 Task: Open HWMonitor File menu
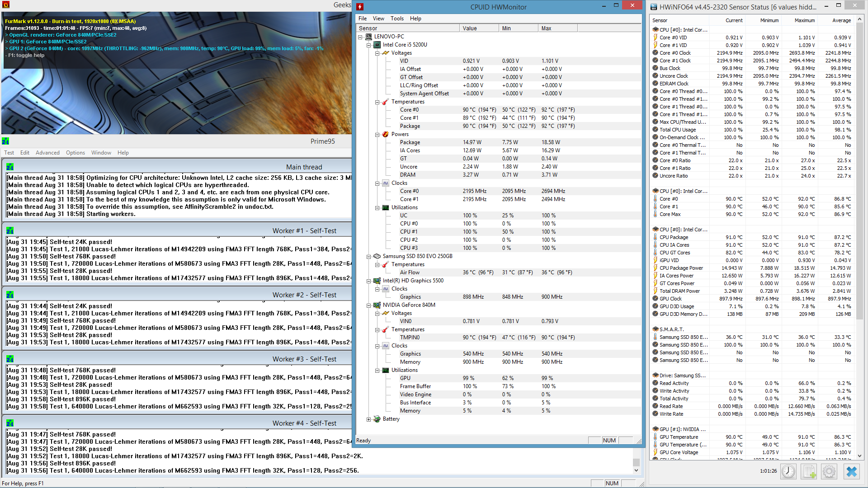coord(363,19)
